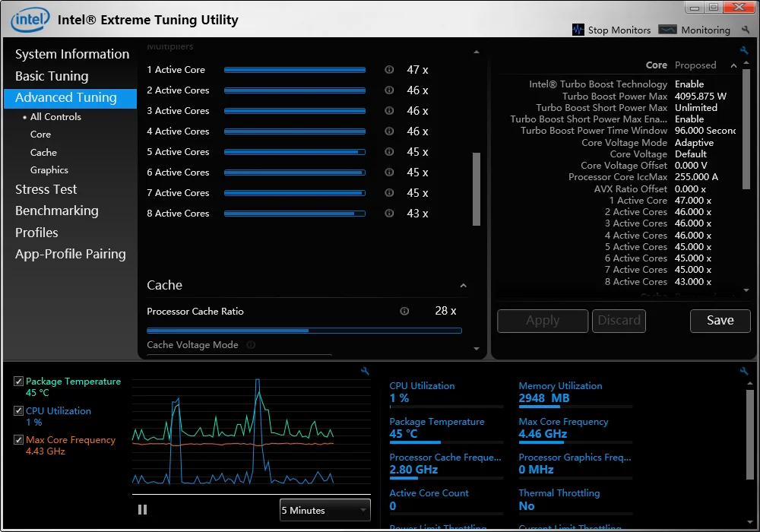
Task: Go to System Information
Action: 72,54
